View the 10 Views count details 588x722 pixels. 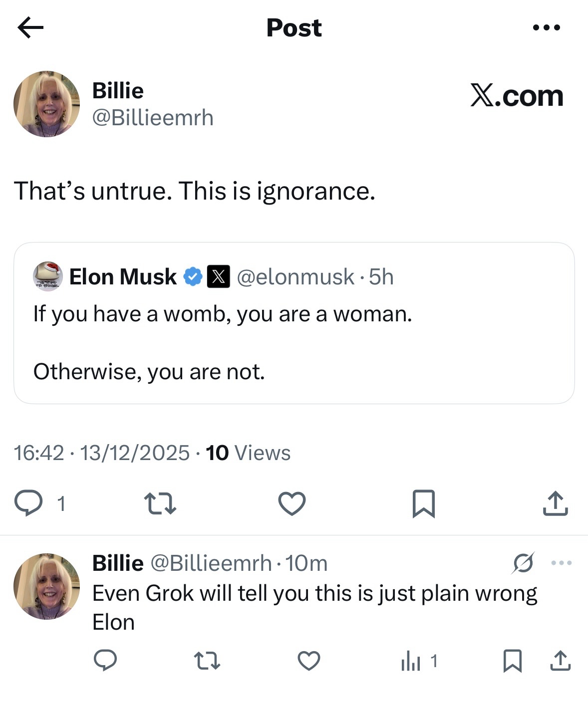tap(248, 453)
